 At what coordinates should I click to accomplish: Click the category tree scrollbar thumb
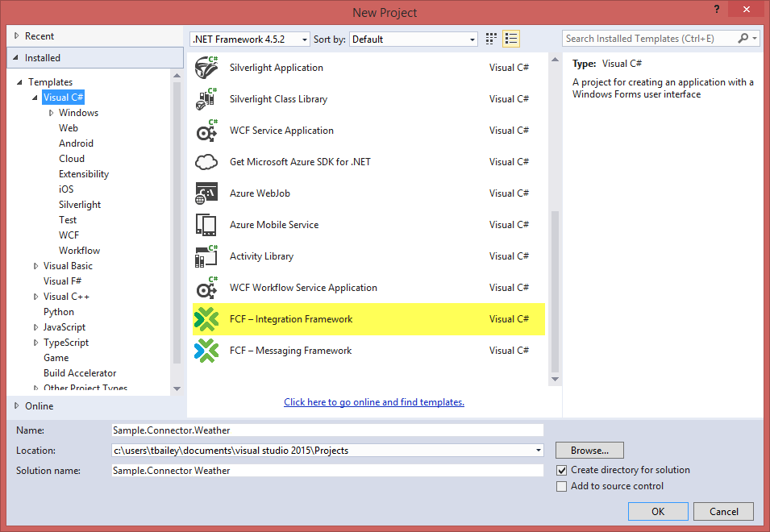tap(177, 222)
